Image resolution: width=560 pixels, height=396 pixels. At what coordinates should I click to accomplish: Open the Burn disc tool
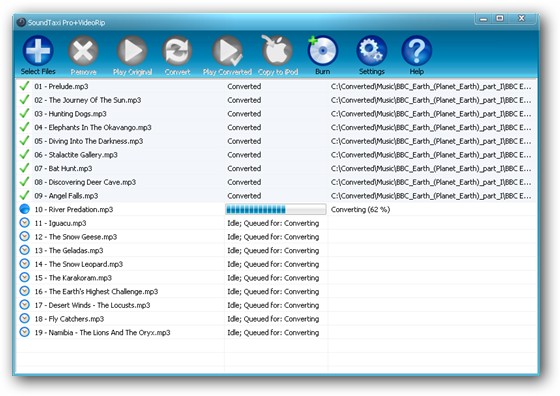322,50
